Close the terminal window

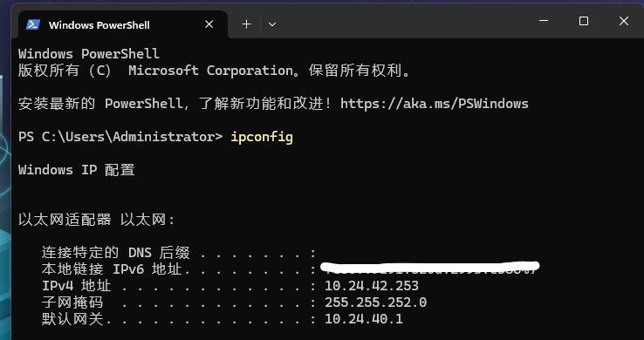click(x=623, y=21)
